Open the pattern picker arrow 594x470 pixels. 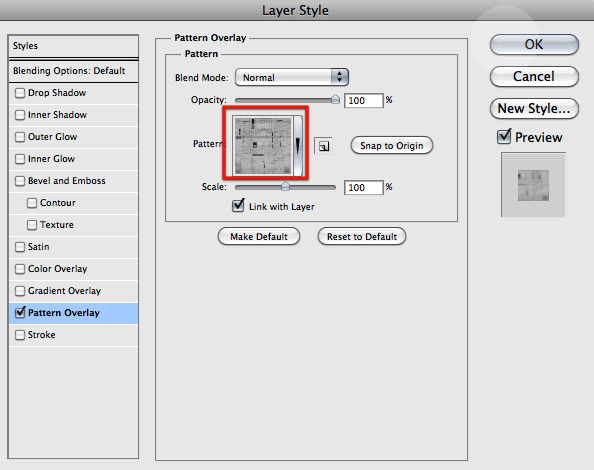pyautogui.click(x=298, y=146)
